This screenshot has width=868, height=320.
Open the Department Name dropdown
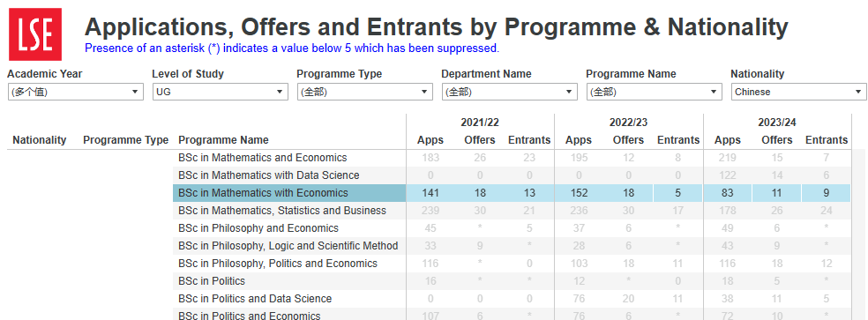click(x=509, y=92)
